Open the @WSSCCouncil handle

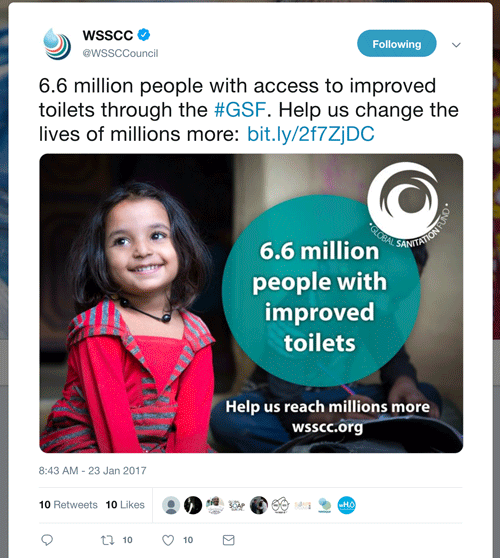(x=120, y=53)
